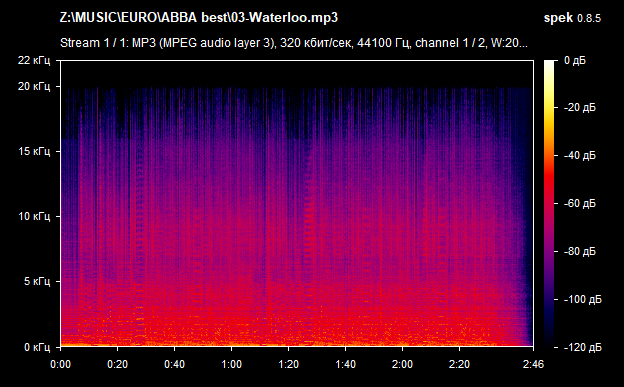Click the '2:46' end time label
Viewport: 624px width, 387px height.
point(533,364)
